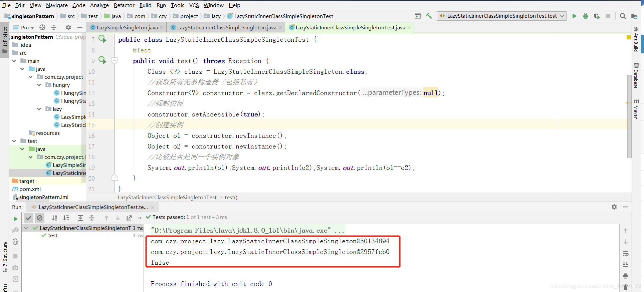This screenshot has width=644, height=292.
Task: Open the VCS menu
Action: tap(194, 5)
